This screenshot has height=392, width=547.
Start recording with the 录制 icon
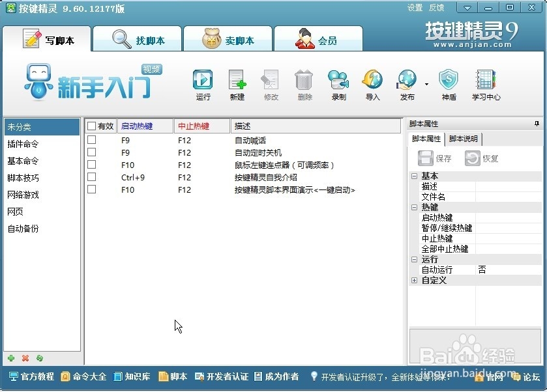point(338,85)
